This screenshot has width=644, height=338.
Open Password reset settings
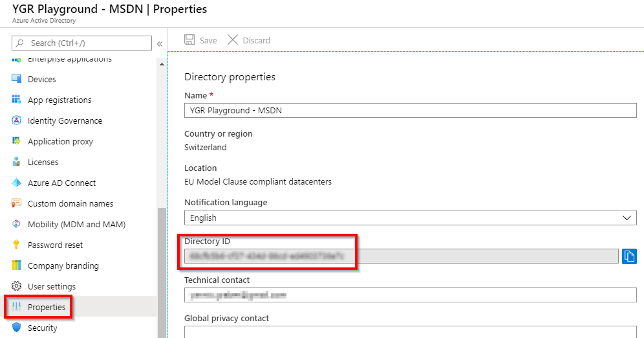56,245
